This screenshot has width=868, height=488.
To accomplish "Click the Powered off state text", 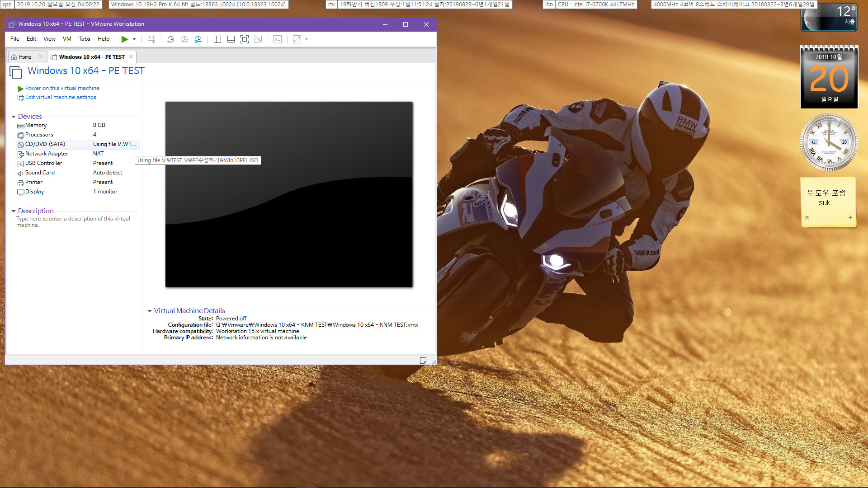I will click(x=231, y=319).
